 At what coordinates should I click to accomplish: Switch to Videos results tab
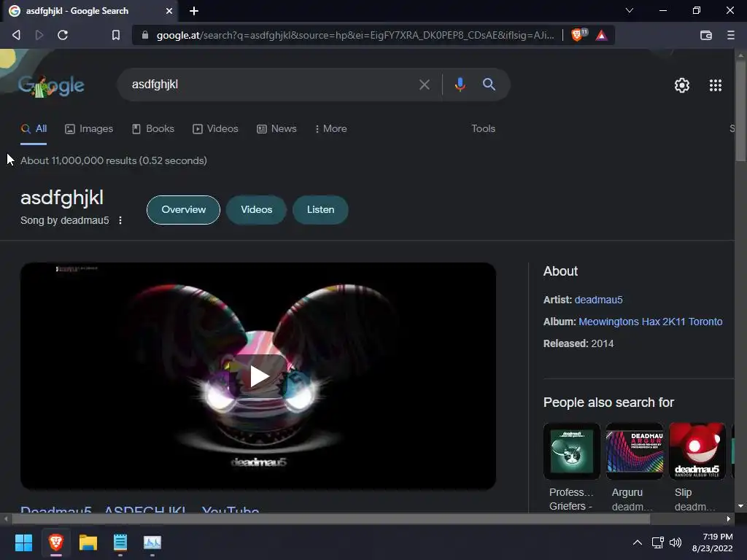point(215,128)
